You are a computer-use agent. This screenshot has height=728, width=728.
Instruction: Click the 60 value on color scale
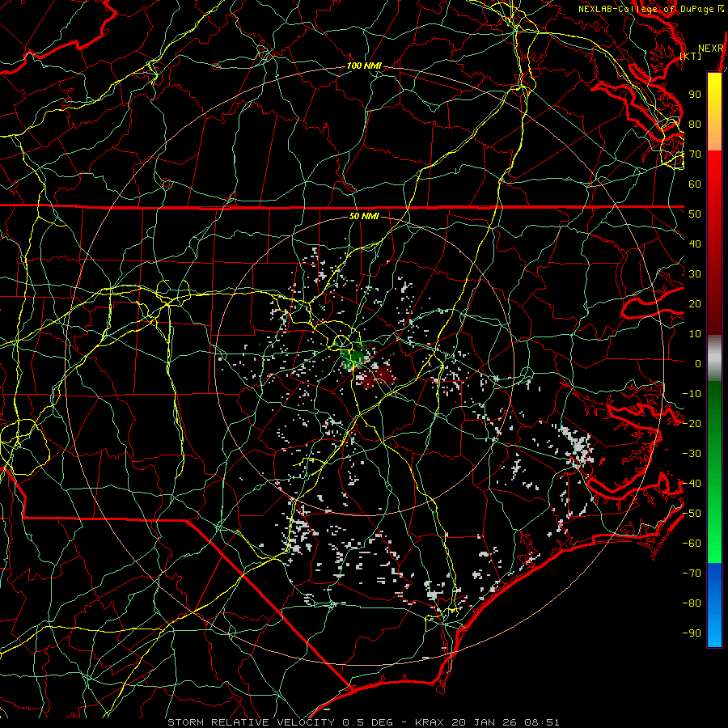tap(695, 184)
